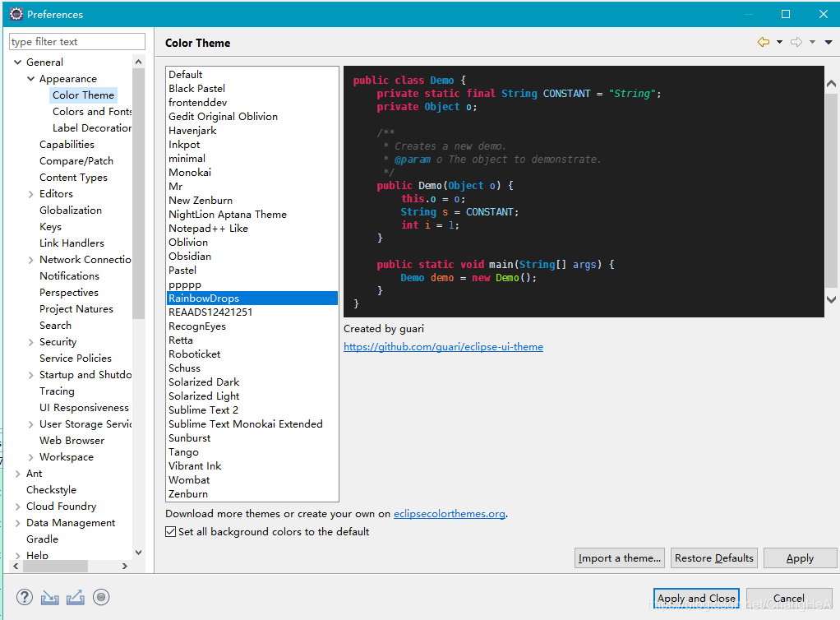
Task: Select the Havenjark theme
Action: (252, 130)
